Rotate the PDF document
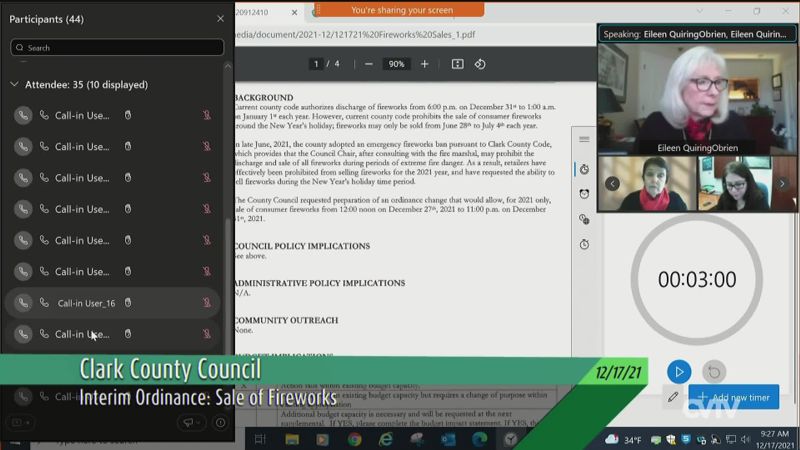This screenshot has height=450, width=800. [480, 64]
